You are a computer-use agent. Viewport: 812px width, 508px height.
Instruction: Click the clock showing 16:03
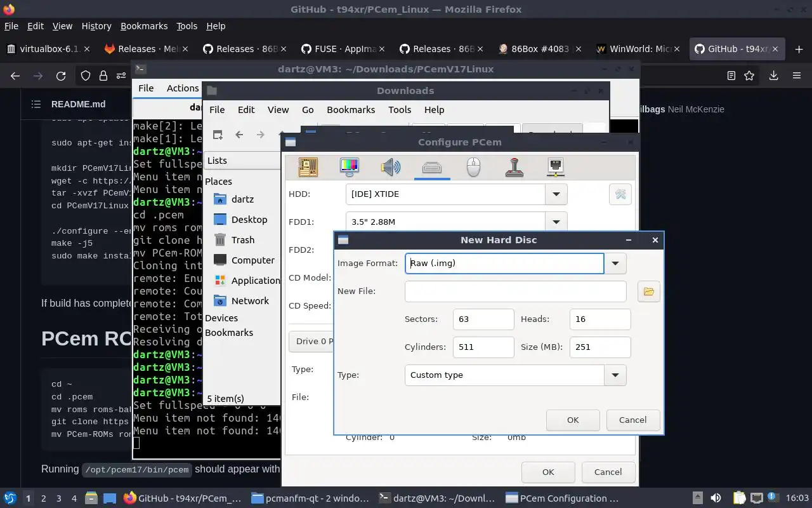(797, 498)
